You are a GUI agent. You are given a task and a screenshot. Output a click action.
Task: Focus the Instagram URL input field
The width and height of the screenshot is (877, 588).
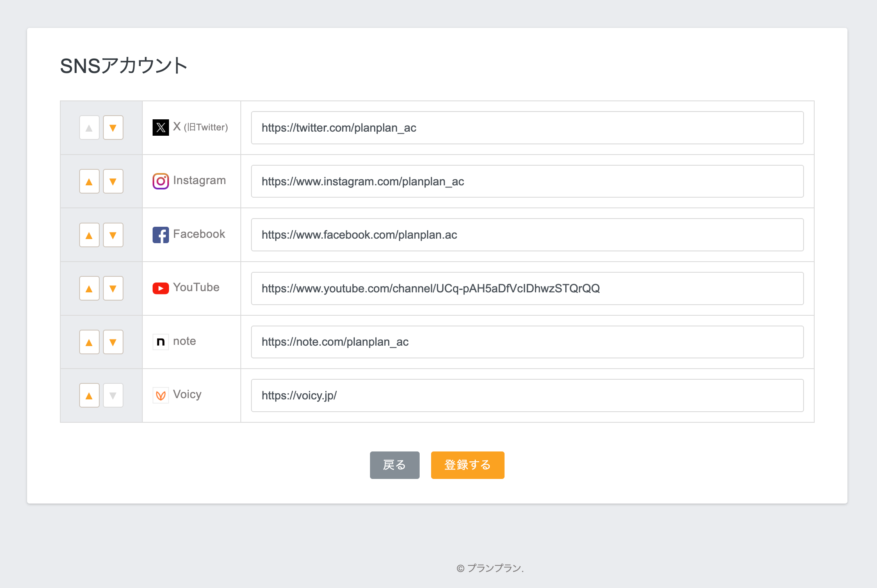pos(527,181)
